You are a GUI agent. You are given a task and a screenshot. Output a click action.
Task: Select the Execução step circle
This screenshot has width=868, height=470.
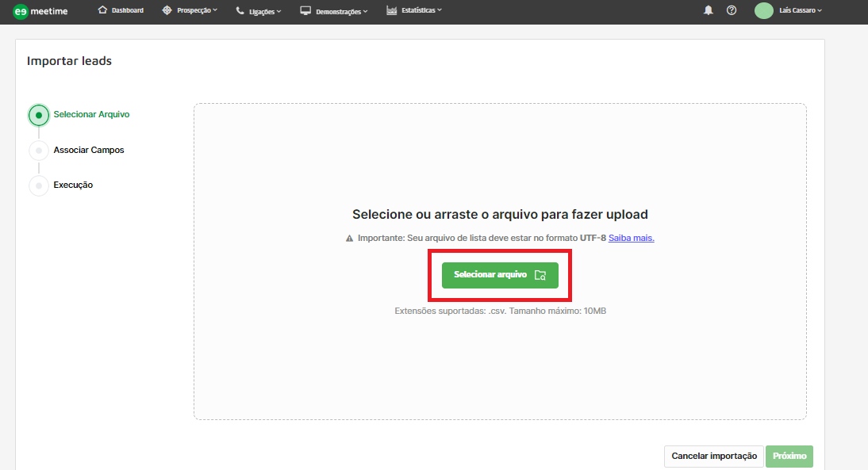(x=39, y=185)
